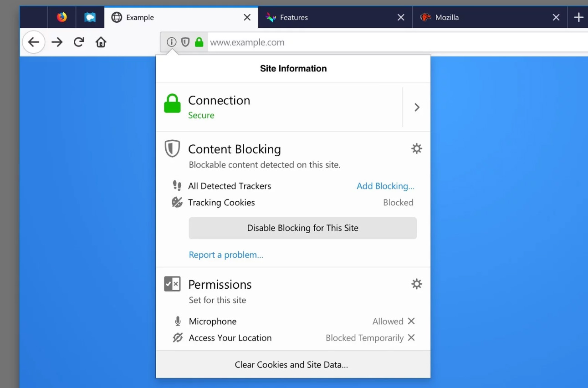
Task: Expand Connection details with the arrow
Action: [x=416, y=107]
